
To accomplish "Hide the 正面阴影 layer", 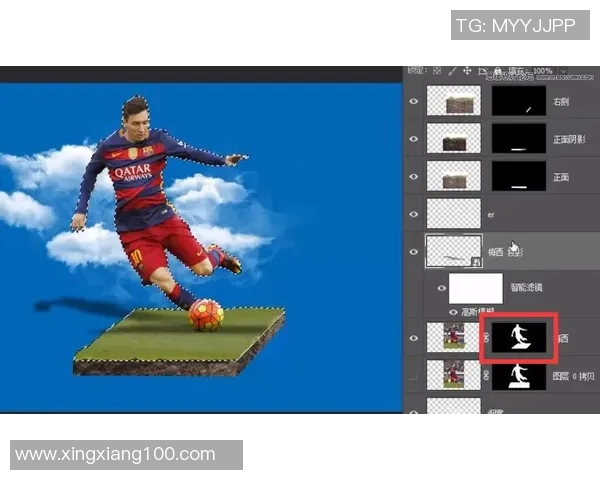I will (414, 139).
